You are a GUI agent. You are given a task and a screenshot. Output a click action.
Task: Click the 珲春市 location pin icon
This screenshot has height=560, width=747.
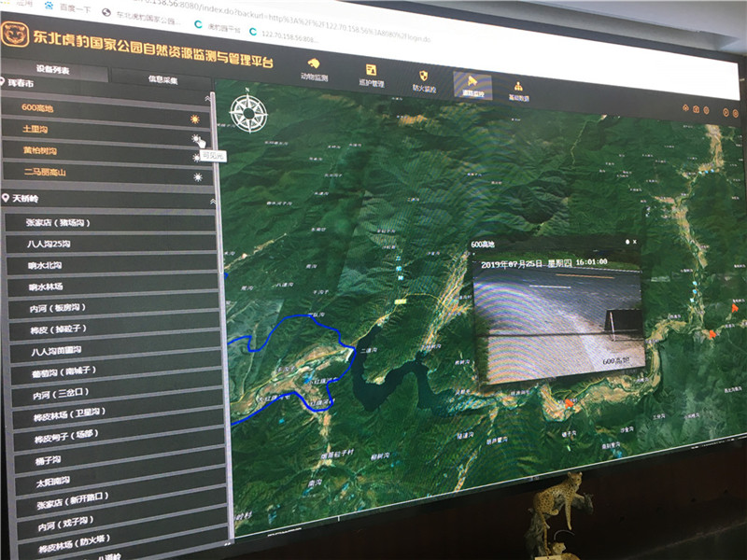click(3, 81)
